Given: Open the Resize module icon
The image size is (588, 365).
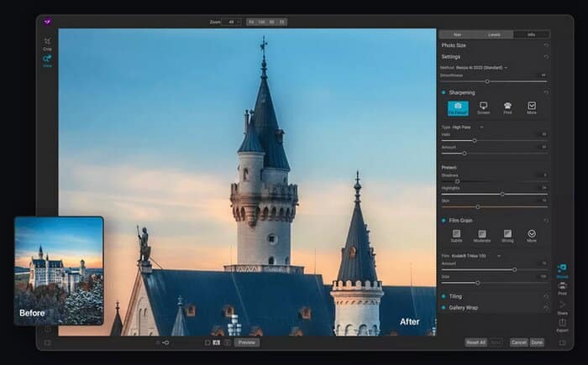Looking at the screenshot, I should (x=562, y=270).
